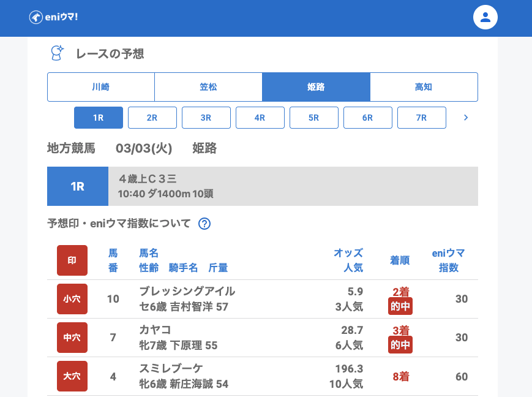Viewport: 532px width, 397px height.
Task: Switch to the 川崎 racecourse tab
Action: point(101,87)
